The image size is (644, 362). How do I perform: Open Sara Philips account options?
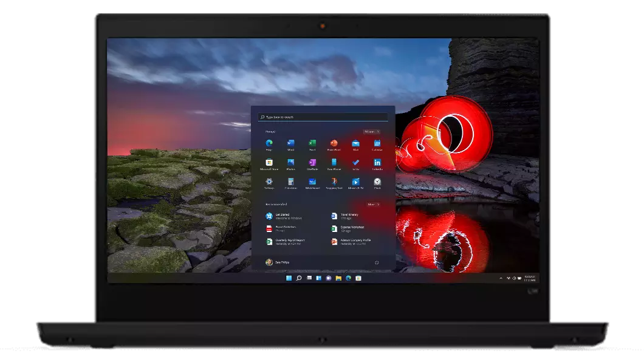coord(277,262)
